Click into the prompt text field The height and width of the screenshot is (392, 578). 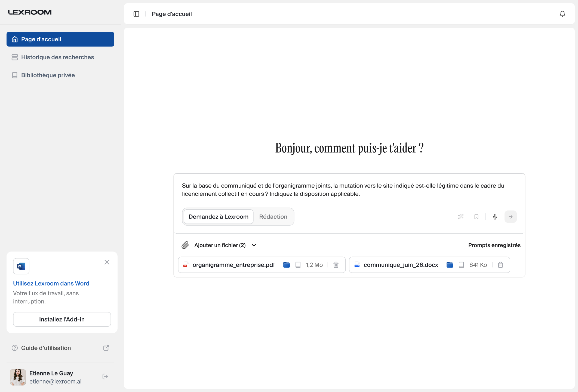pos(349,190)
